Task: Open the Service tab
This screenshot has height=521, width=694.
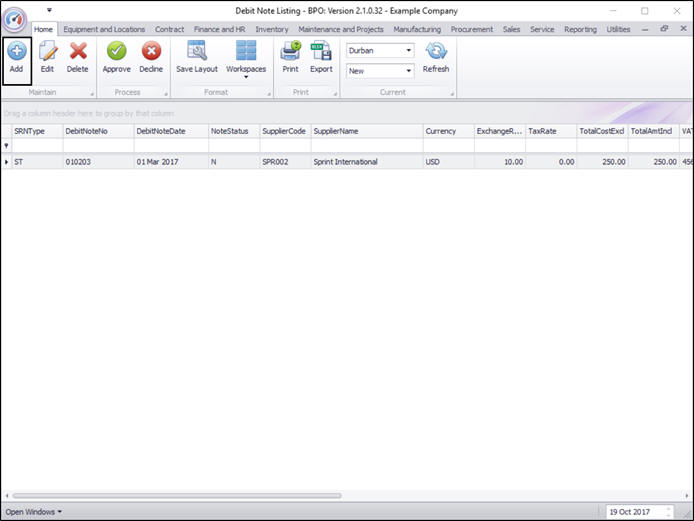Action: click(x=542, y=29)
